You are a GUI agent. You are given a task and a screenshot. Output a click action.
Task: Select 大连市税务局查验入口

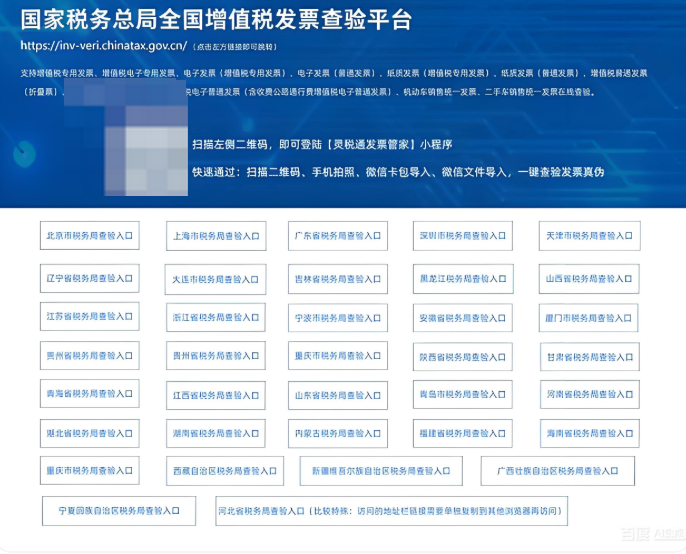pos(215,279)
